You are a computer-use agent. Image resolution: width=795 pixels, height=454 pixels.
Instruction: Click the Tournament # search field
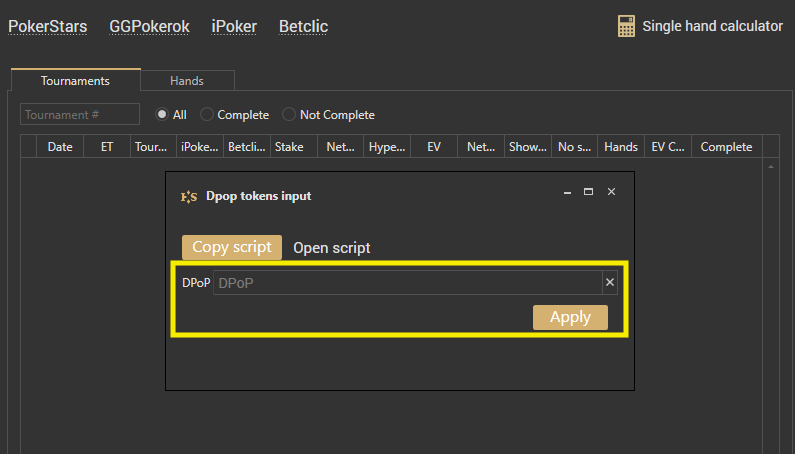click(80, 115)
